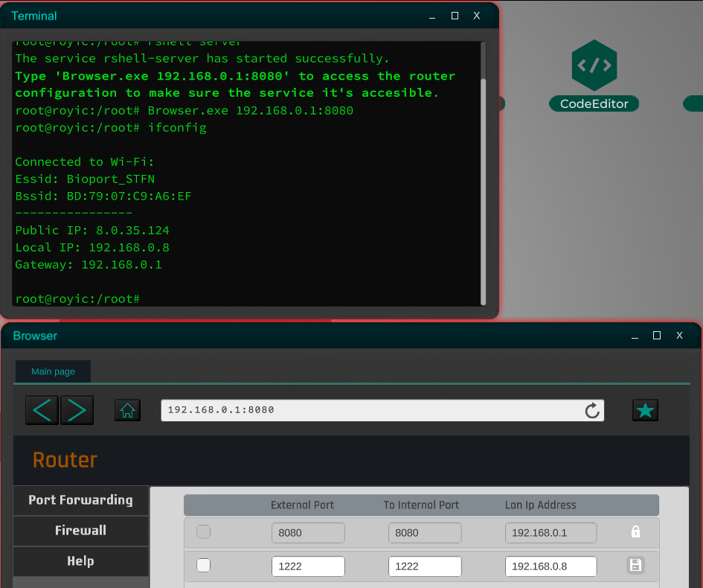The height and width of the screenshot is (588, 703).
Task: Edit Lan Ip Address 192.168.0.8
Action: pyautogui.click(x=550, y=566)
